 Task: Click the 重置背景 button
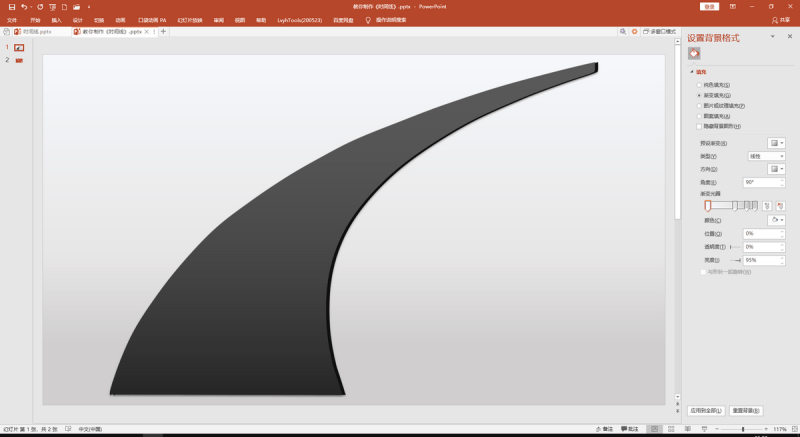746,410
